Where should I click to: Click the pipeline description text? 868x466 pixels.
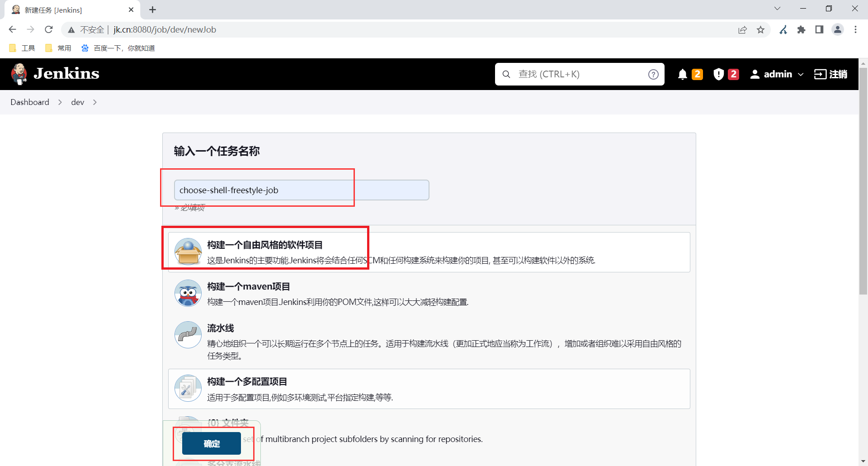[444, 350]
